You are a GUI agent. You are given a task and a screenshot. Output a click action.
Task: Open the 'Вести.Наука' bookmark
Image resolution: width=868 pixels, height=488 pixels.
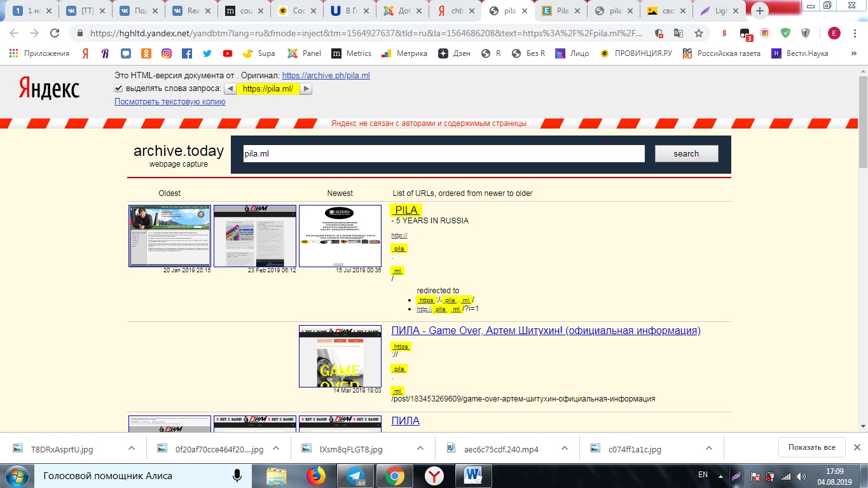coord(799,53)
